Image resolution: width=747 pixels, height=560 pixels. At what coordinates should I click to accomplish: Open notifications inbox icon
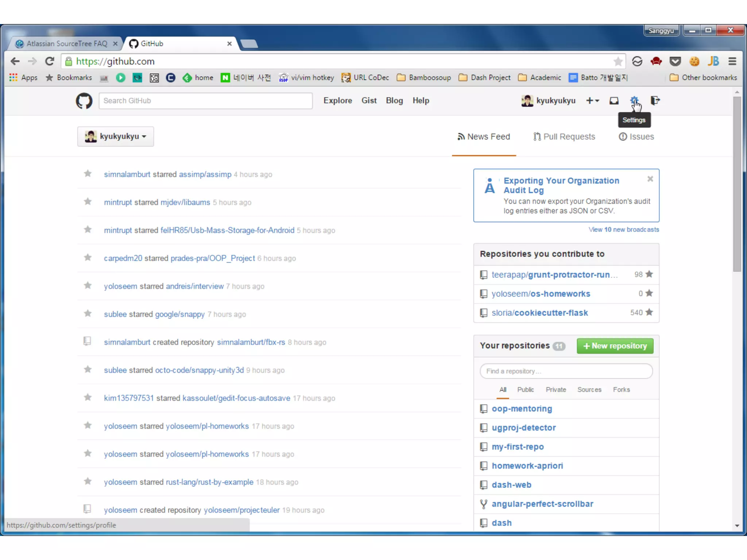[614, 101]
